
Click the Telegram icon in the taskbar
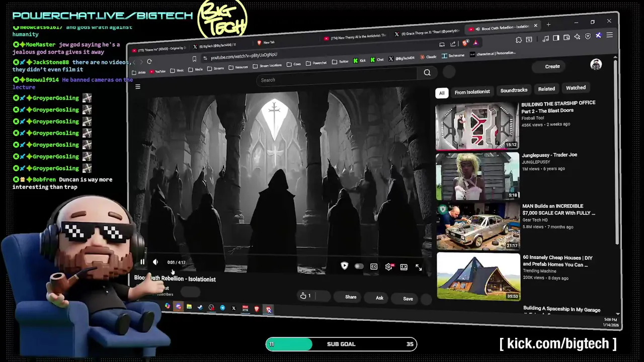pyautogui.click(x=222, y=308)
